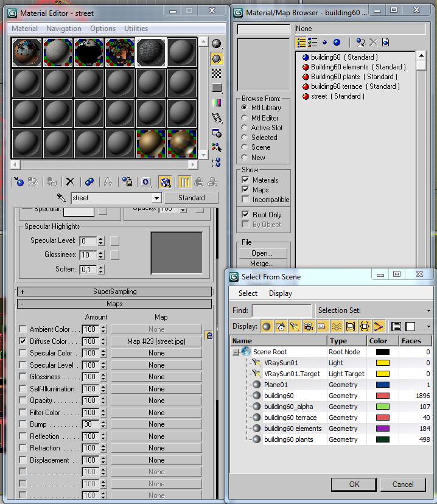Open the material name dropdown showing street
The height and width of the screenshot is (504, 437).
tap(156, 198)
